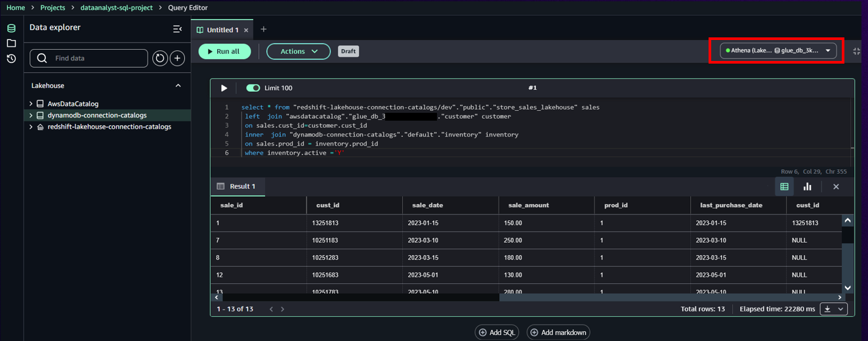
Task: Select the table view icon in results
Action: coord(784,187)
